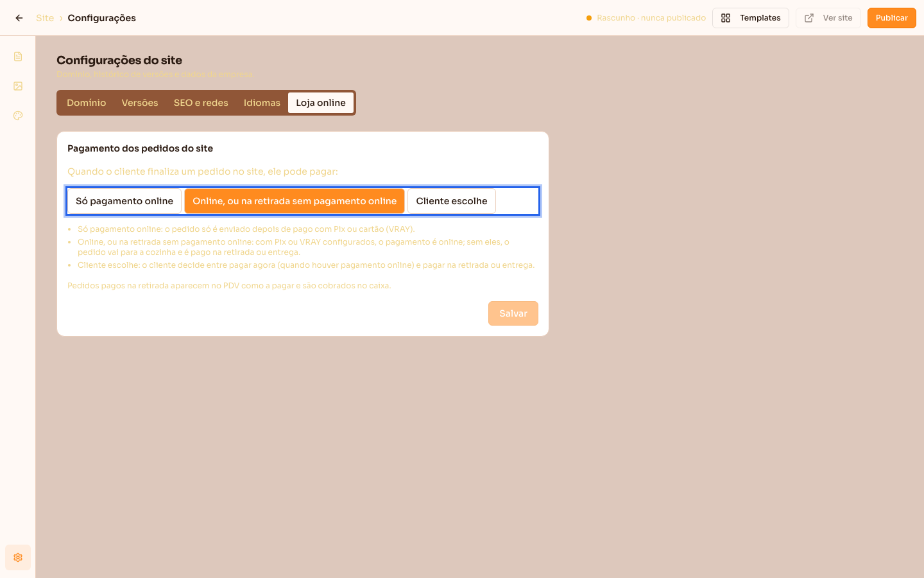The width and height of the screenshot is (924, 578).
Task: Click the Loja online tab
Action: pos(321,103)
